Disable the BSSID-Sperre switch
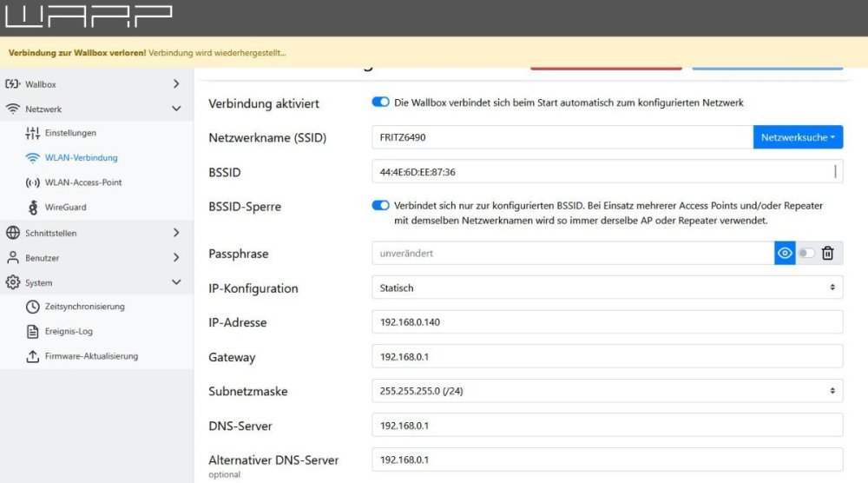 coord(380,206)
